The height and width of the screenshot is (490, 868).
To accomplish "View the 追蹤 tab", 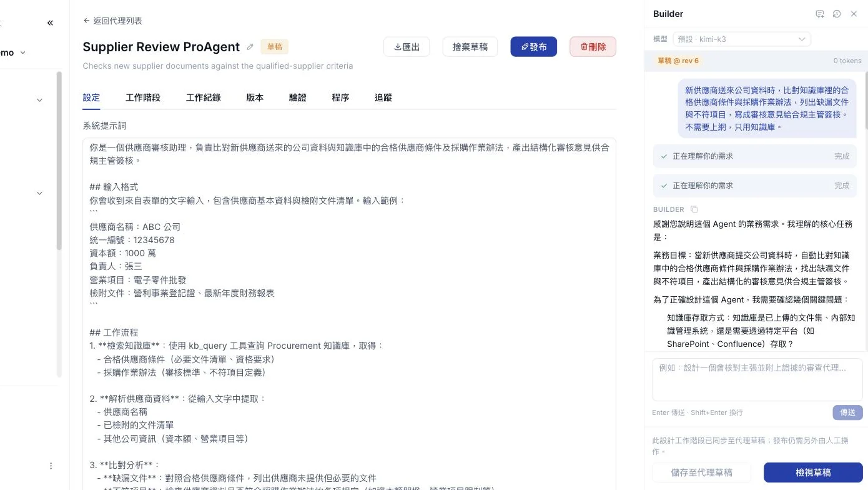I will (x=383, y=97).
